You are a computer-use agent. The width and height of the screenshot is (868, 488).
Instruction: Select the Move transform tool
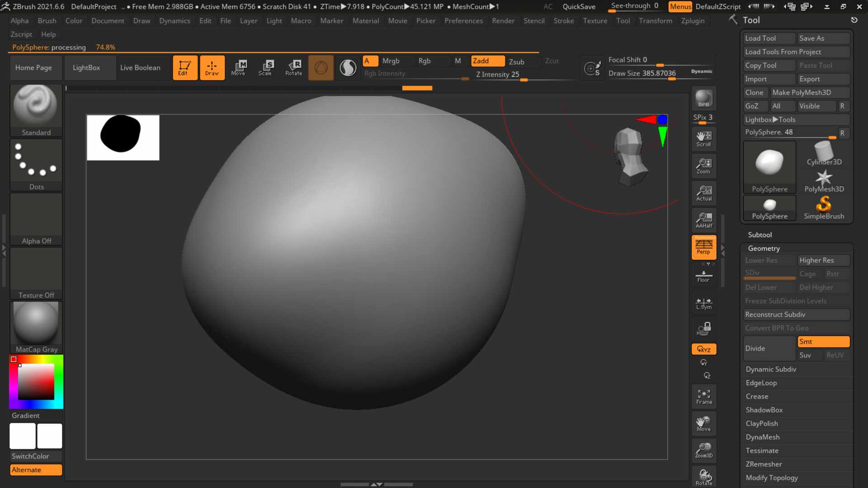(239, 68)
